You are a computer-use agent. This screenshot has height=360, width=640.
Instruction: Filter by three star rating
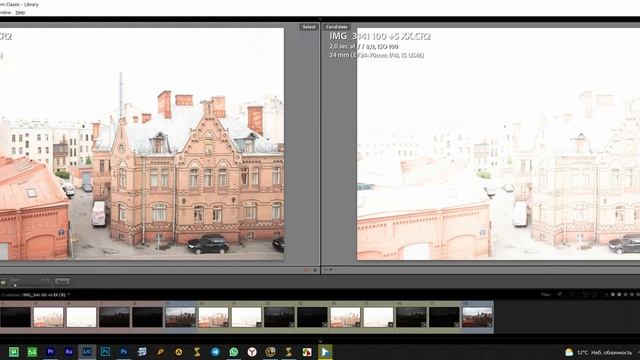[x=626, y=294]
